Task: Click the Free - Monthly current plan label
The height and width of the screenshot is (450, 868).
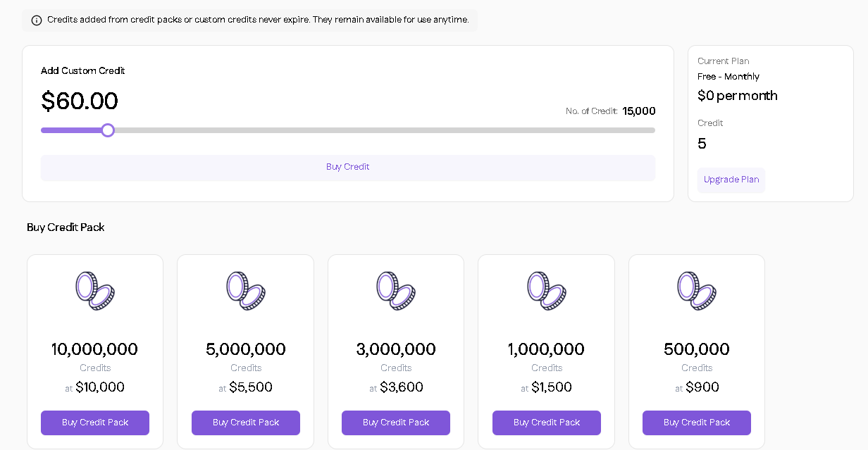Action: 728,77
